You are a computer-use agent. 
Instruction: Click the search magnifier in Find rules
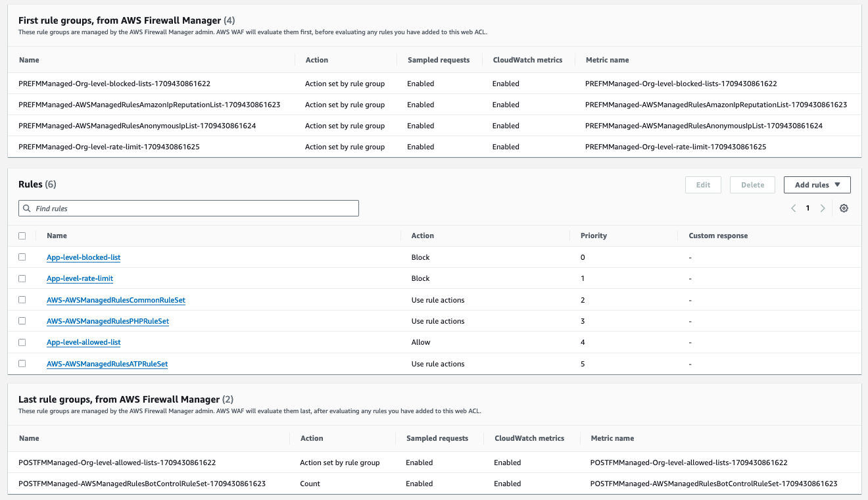27,208
